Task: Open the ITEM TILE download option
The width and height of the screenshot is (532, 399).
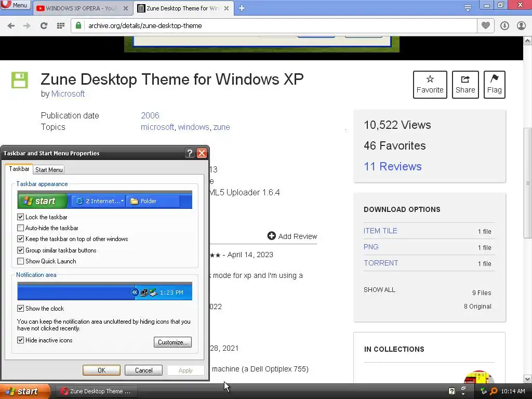Action: (x=380, y=231)
